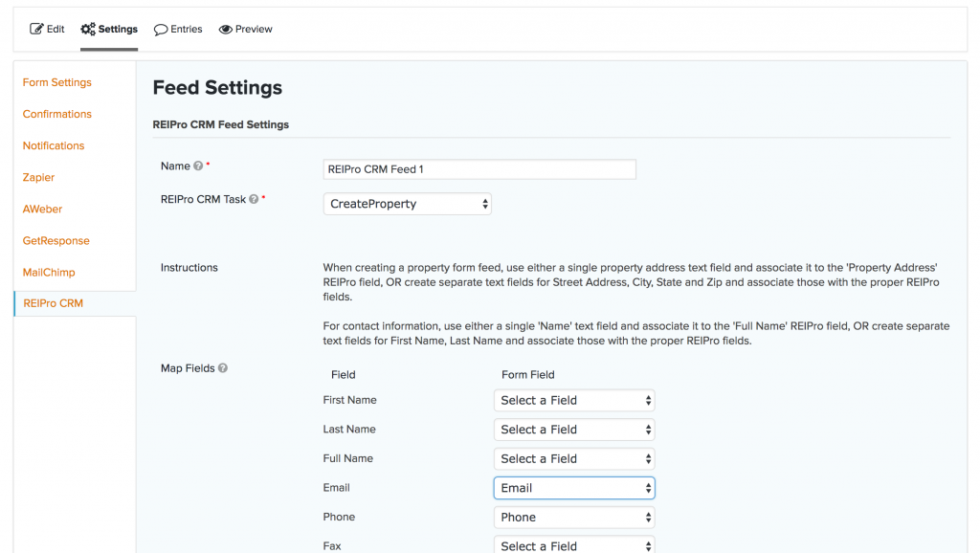The image size is (980, 553).
Task: Open the REIPro CRM Task CreateProperty dropdown
Action: pyautogui.click(x=408, y=204)
